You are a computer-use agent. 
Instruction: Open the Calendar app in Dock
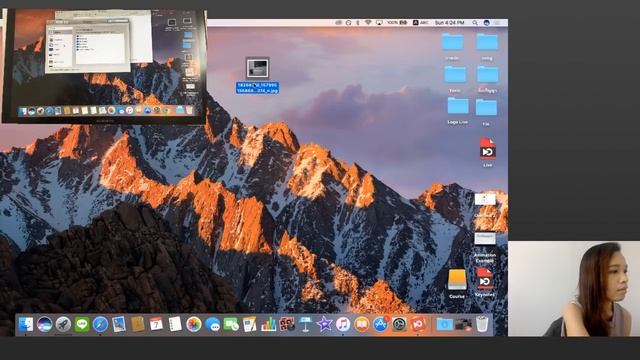point(156,324)
